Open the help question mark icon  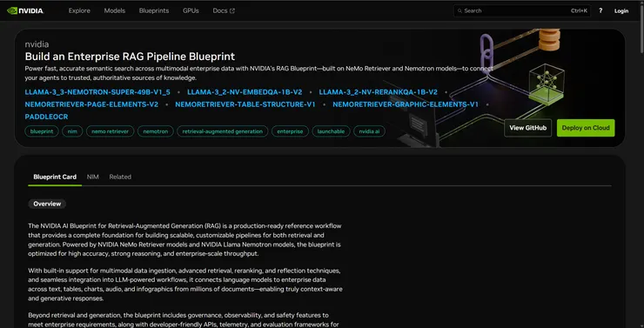tap(600, 10)
